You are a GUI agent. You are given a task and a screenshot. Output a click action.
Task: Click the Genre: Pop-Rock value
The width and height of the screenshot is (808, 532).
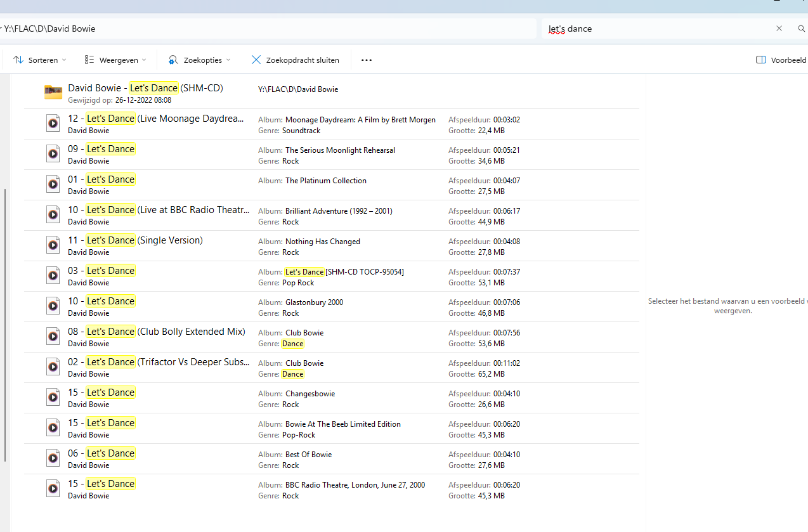tap(299, 435)
